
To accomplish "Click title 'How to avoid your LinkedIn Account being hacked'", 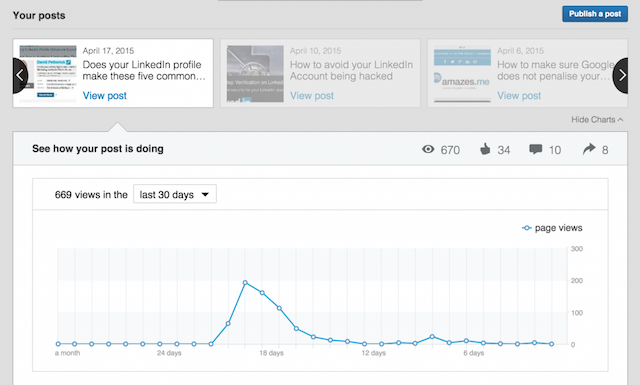I will (x=351, y=70).
